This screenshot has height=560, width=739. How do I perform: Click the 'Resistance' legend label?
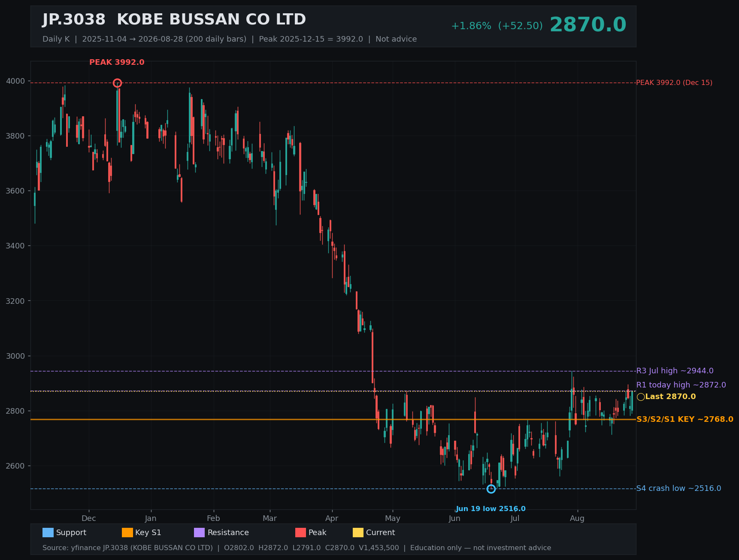(x=228, y=533)
